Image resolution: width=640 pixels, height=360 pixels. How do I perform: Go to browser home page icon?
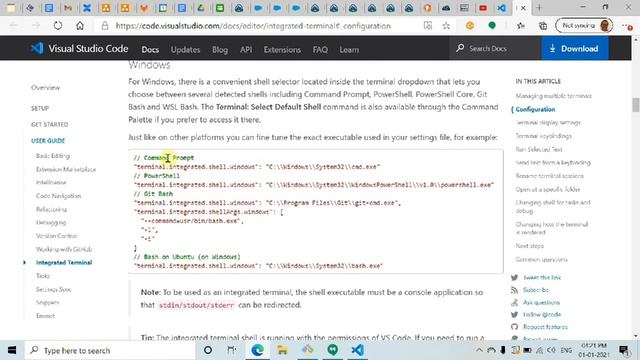click(80, 25)
